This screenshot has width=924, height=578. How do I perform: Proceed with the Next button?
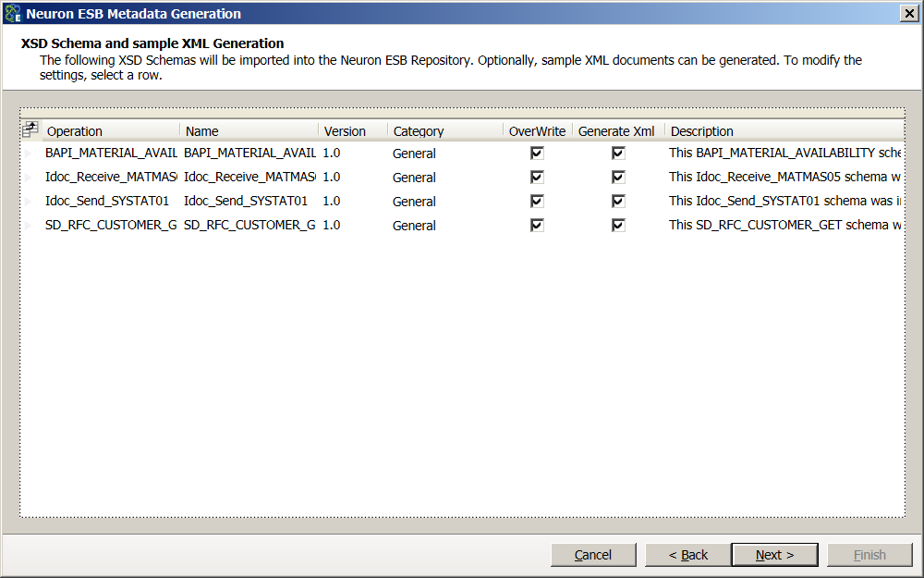775,555
